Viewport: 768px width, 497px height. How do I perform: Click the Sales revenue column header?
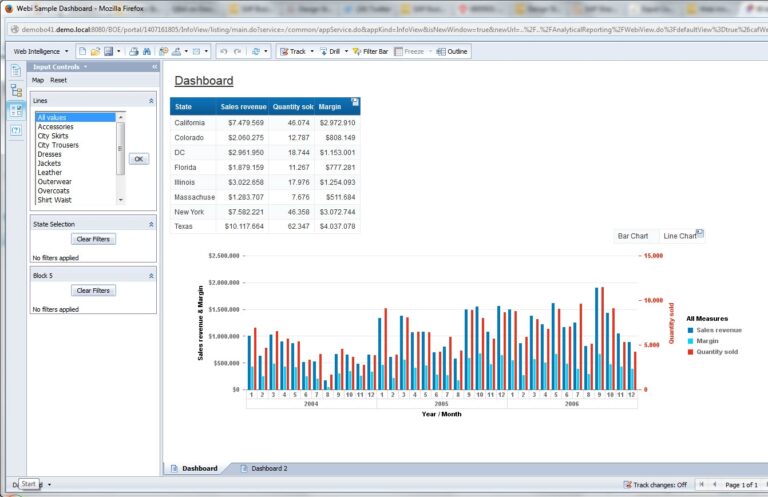tap(243, 107)
